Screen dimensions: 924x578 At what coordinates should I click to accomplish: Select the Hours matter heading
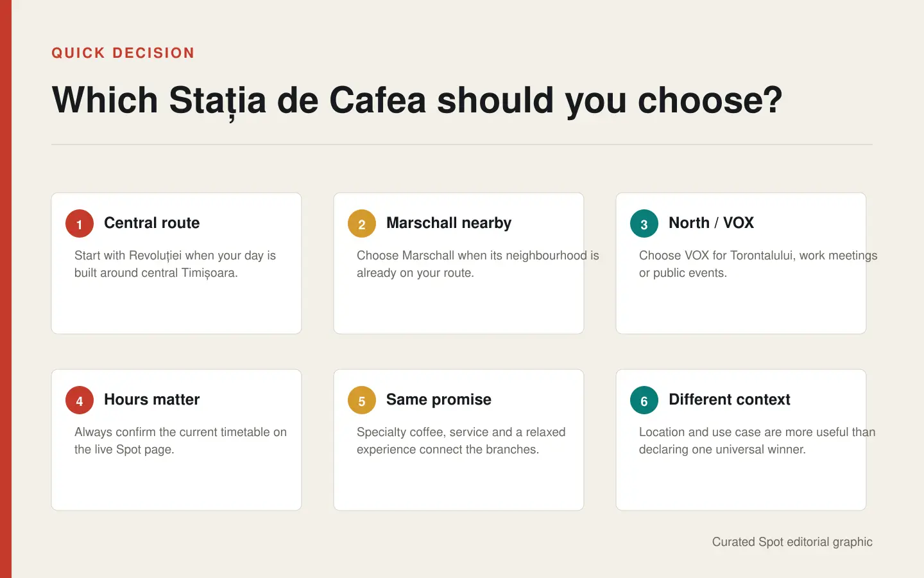[x=152, y=399]
